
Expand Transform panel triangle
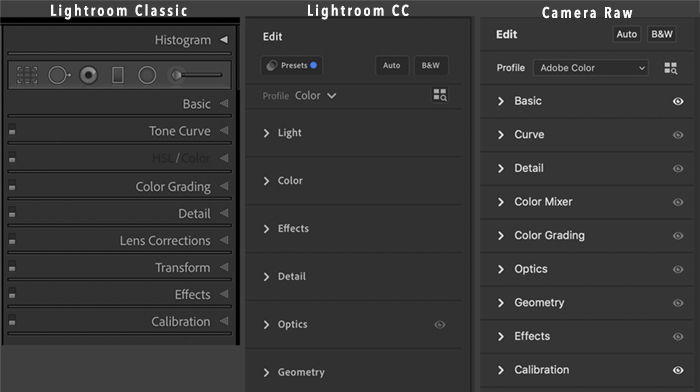click(x=224, y=267)
